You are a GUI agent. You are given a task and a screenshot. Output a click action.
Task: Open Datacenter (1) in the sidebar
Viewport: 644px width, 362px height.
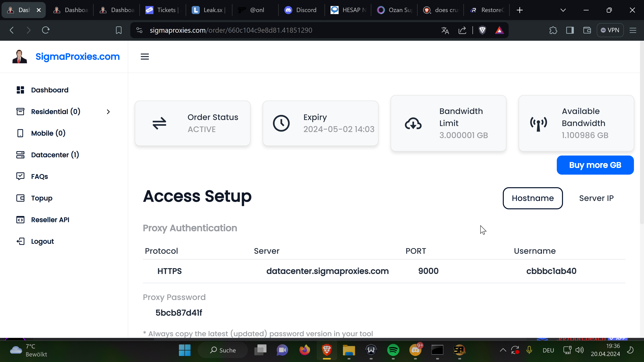click(55, 155)
